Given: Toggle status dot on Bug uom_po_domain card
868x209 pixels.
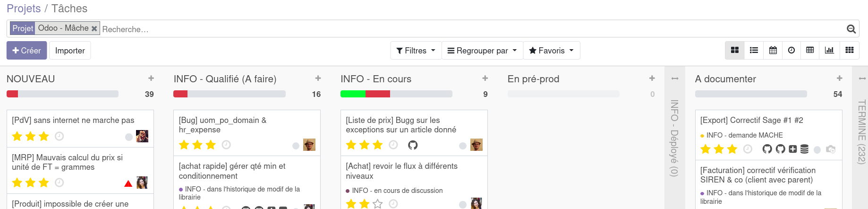Looking at the screenshot, I should point(296,146).
